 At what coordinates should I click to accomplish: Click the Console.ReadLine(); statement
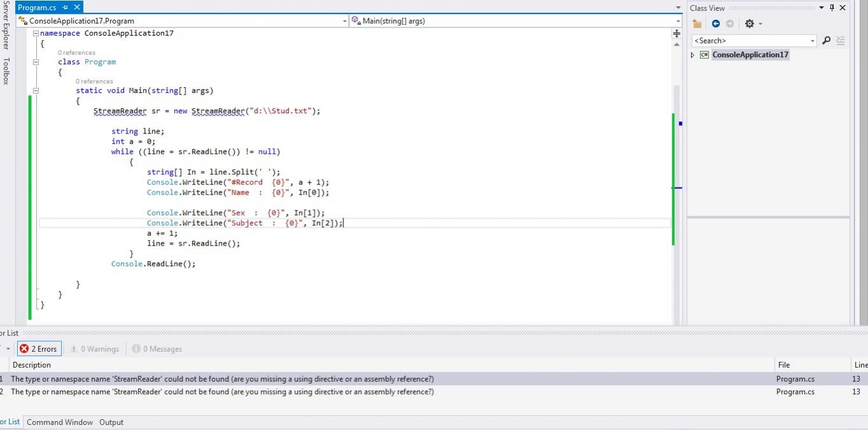tap(153, 264)
